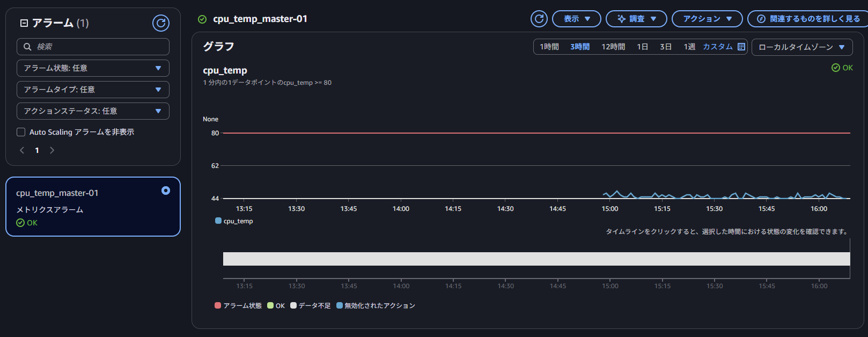This screenshot has width=868, height=337.
Task: Open the アクション dropdown menu
Action: (x=707, y=19)
